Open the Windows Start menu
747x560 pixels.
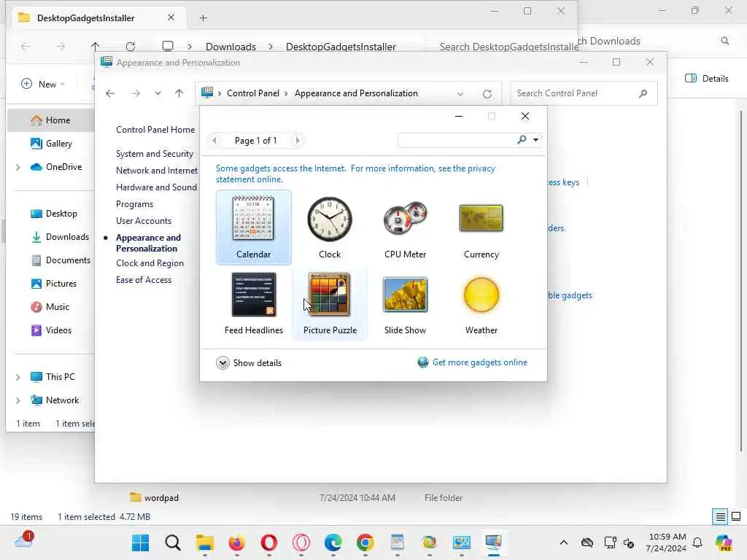pyautogui.click(x=141, y=542)
